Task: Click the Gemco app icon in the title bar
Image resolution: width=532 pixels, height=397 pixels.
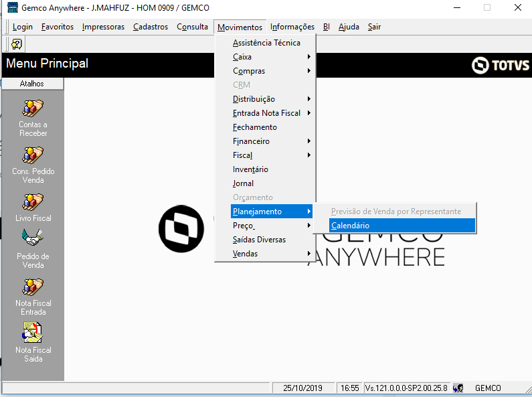Action: click(x=13, y=7)
